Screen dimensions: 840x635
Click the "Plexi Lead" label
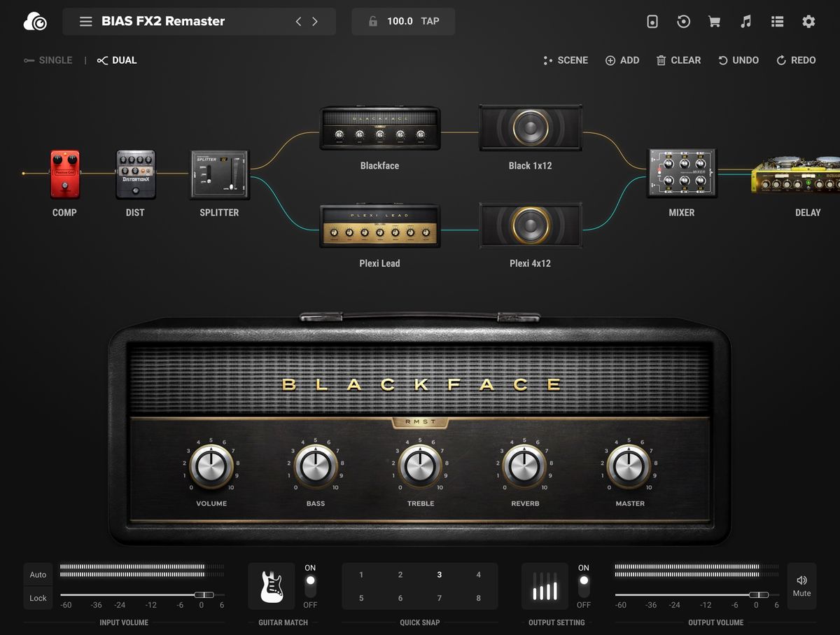click(379, 263)
